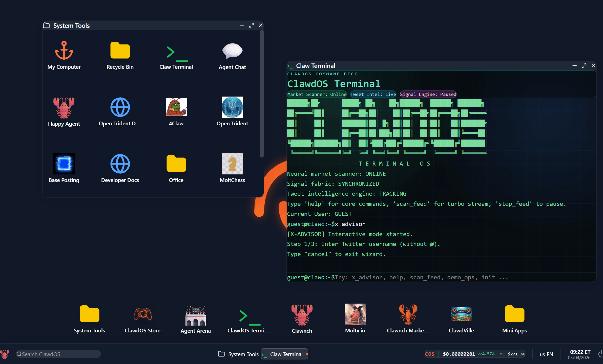
Task: Click 'Type "cancel" to exit wizard.' line
Action: (336, 254)
